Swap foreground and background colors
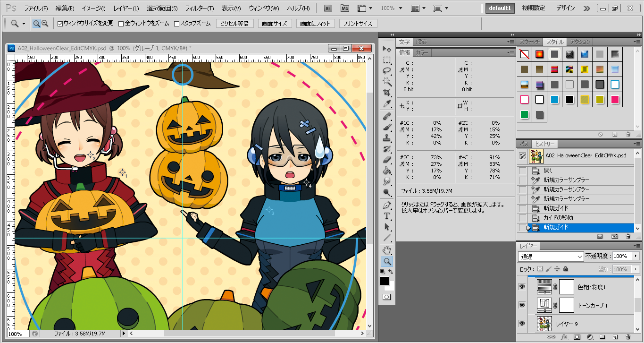The image size is (644, 343). coord(391,272)
